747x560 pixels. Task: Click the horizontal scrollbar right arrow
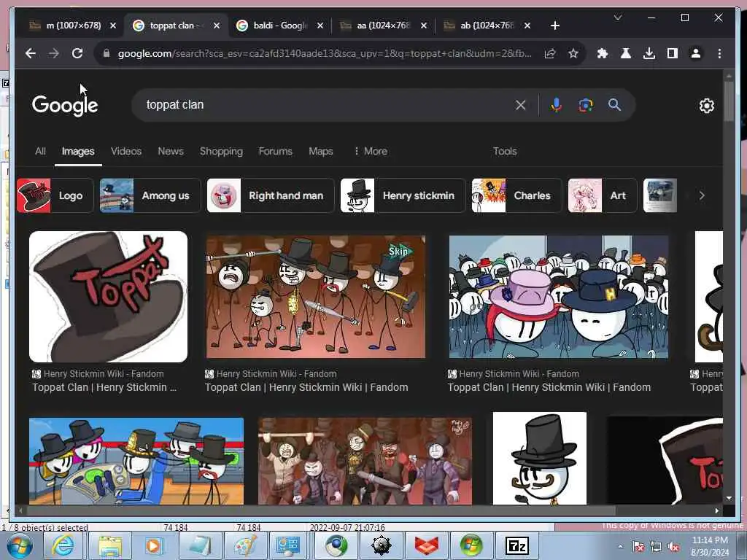click(717, 510)
